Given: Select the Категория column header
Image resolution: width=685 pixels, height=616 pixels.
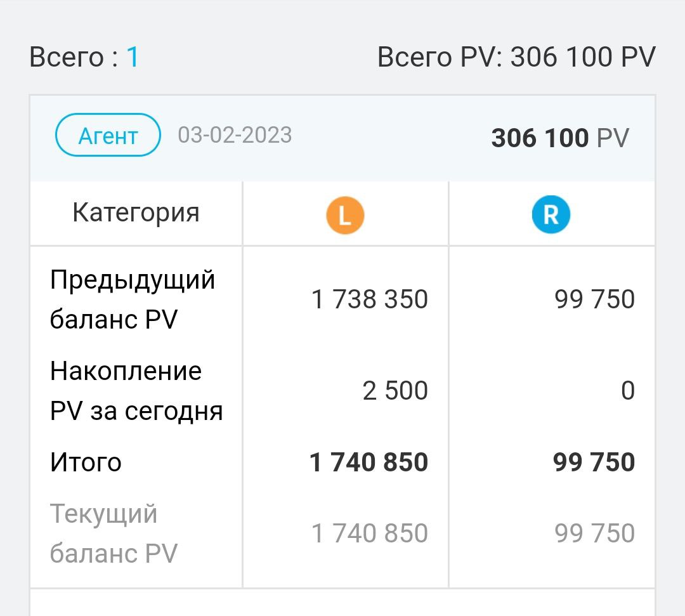Looking at the screenshot, I should [136, 213].
